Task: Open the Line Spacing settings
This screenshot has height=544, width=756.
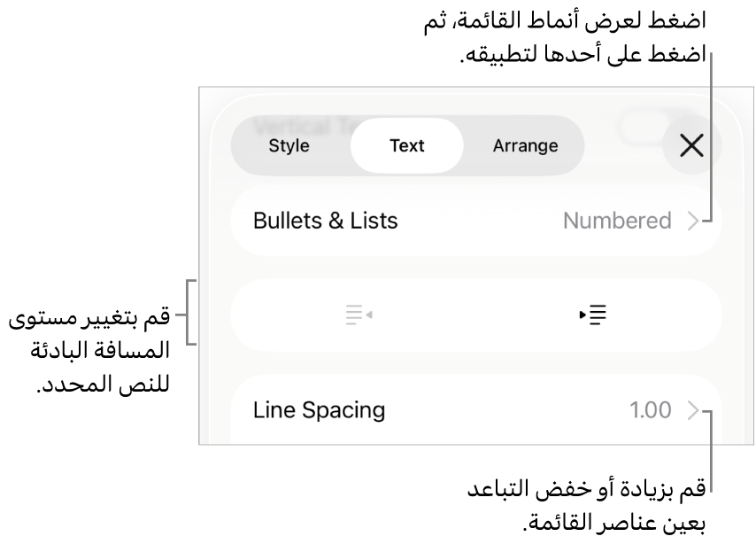Action: click(476, 410)
